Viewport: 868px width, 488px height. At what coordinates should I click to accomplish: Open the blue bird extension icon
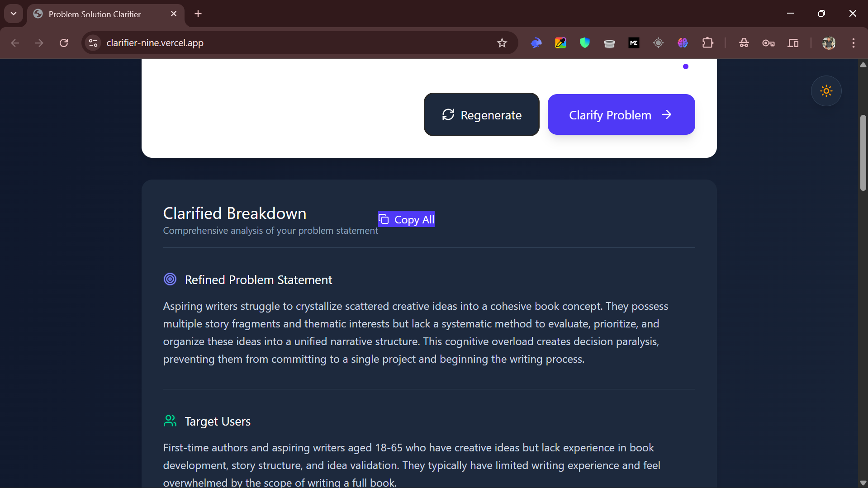(x=536, y=43)
